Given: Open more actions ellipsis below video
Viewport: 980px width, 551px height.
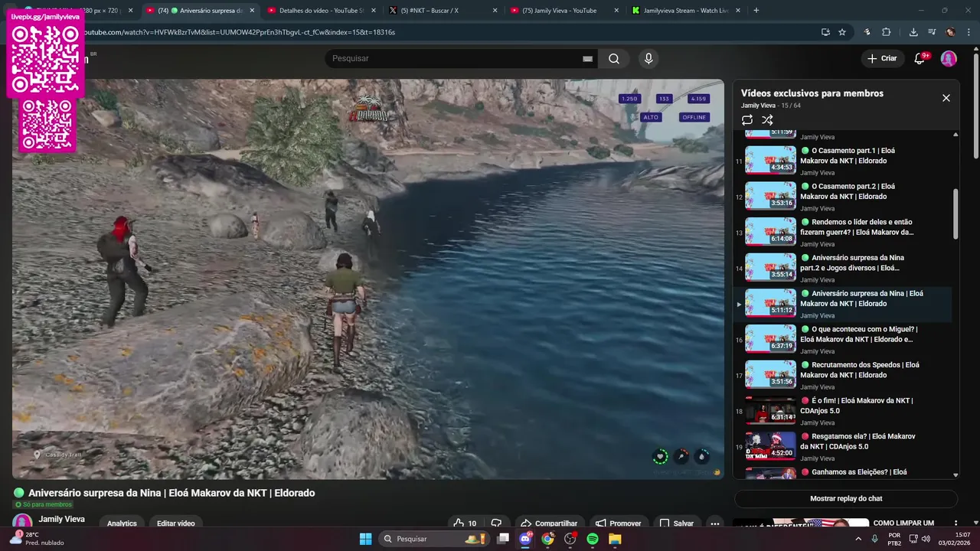Looking at the screenshot, I should pyautogui.click(x=714, y=523).
